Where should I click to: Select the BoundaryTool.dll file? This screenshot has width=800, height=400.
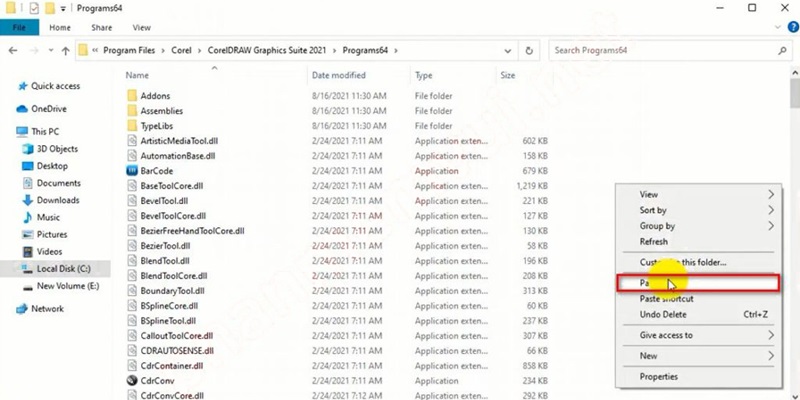coord(172,291)
